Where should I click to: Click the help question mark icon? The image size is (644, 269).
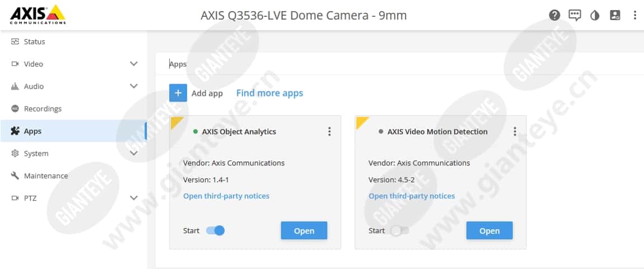pos(554,15)
